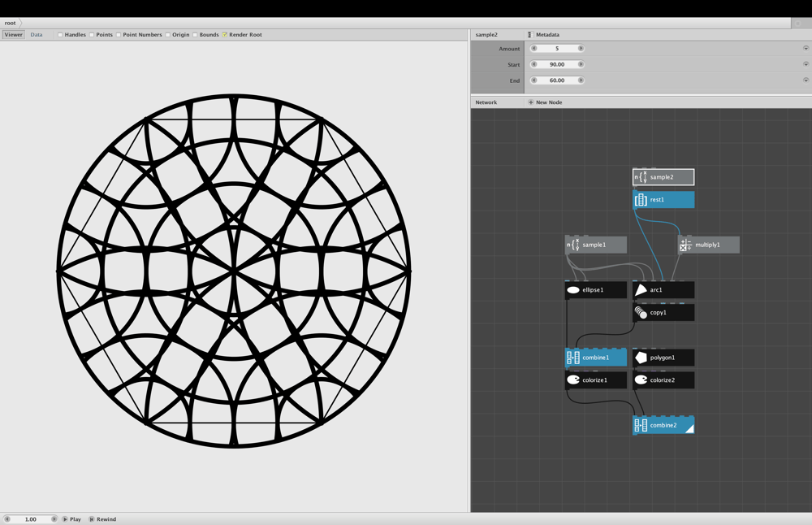Step frame forward with right arrow
Image resolution: width=812 pixels, height=525 pixels.
[x=54, y=518]
